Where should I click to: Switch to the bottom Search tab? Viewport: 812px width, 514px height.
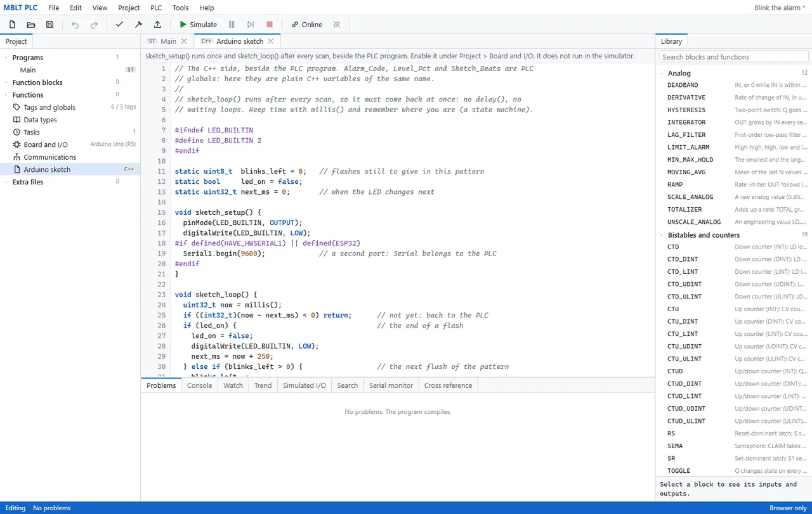coord(348,385)
